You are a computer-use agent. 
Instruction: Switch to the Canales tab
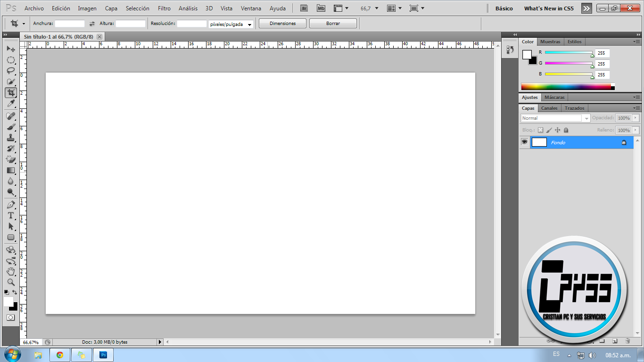point(549,108)
